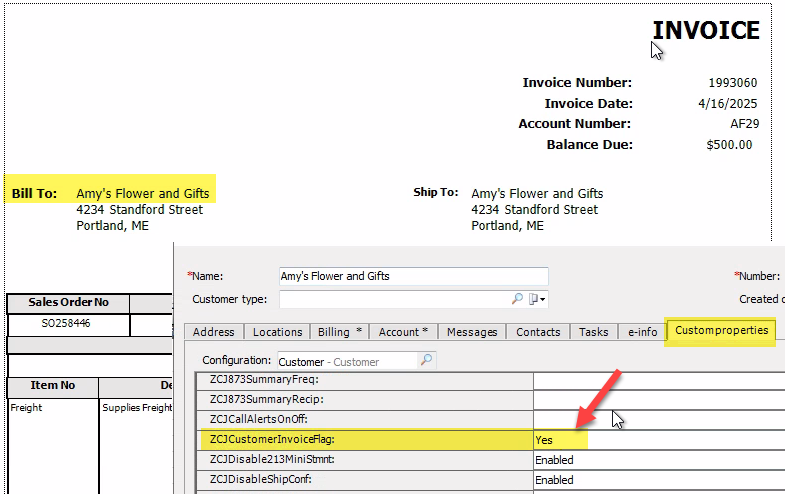Click the empty ZCJ873SummaryFreq value cell
785x494 pixels.
coord(659,380)
